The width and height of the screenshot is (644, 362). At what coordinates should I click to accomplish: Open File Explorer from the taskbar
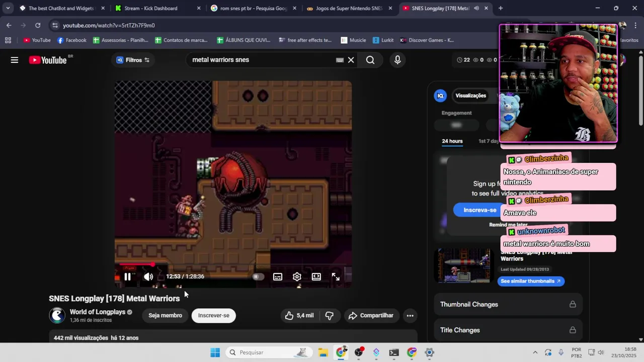click(323, 352)
